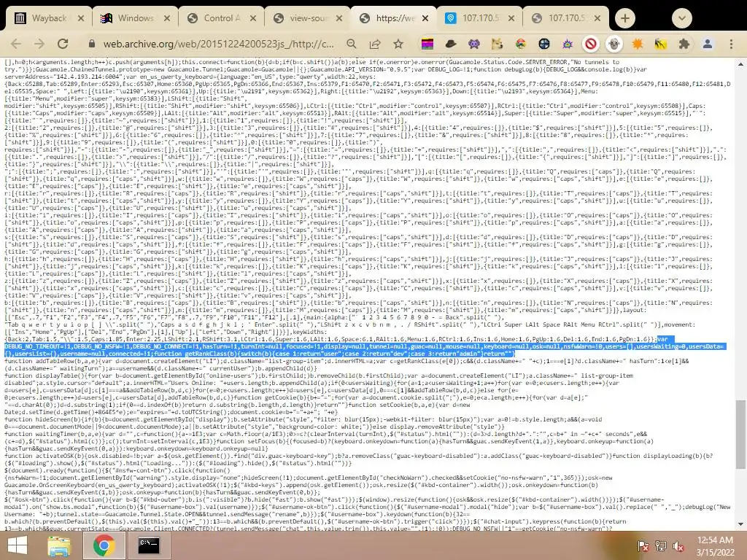Bookmark this page with star
Viewport: 747px width, 560px height.
398,44
